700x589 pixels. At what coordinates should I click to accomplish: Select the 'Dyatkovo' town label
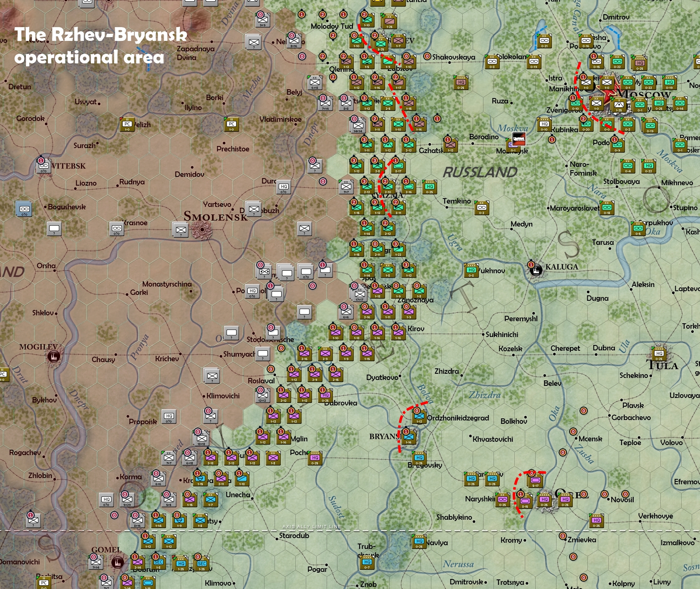coord(382,378)
